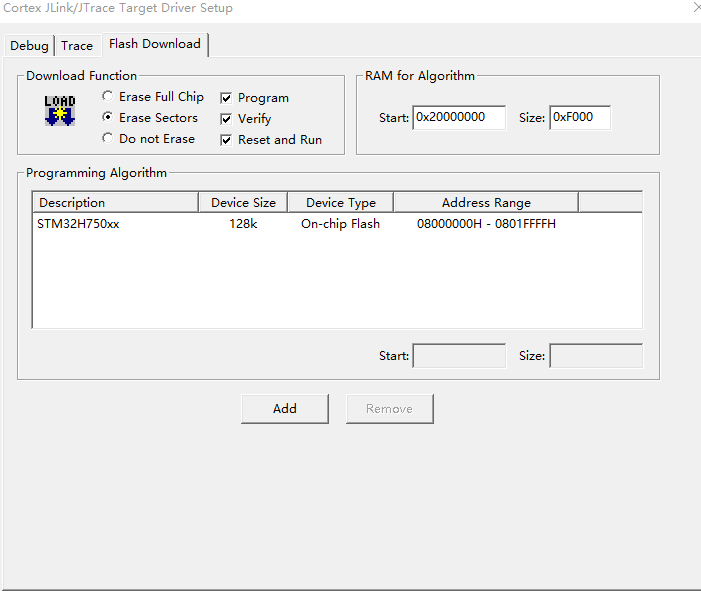
Task: Click the Device Type column header
Action: 340,202
